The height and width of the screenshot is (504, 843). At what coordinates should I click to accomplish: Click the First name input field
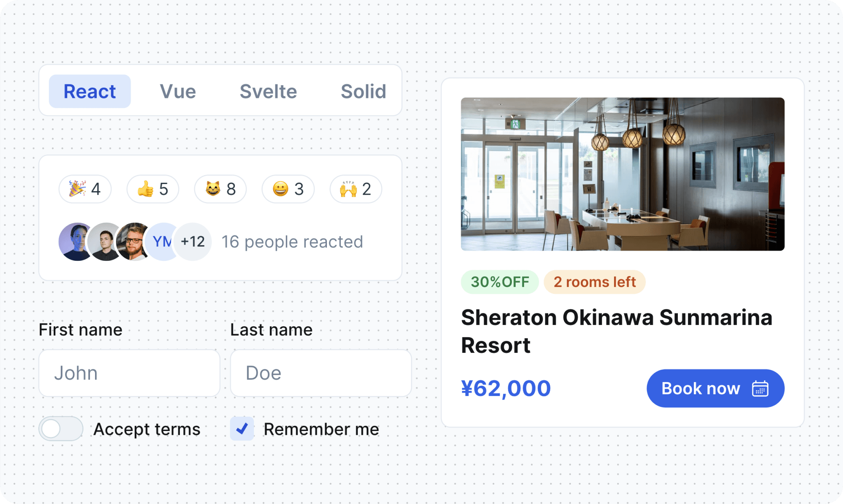129,373
